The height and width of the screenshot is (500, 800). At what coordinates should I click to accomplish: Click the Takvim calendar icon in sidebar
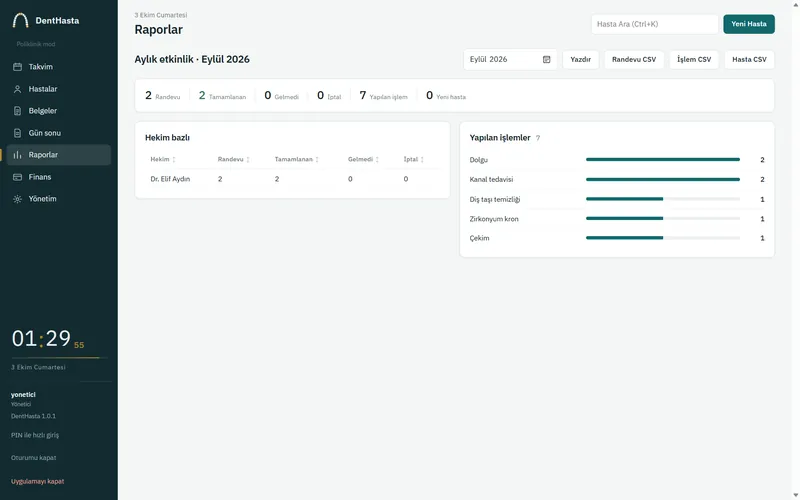(17, 67)
